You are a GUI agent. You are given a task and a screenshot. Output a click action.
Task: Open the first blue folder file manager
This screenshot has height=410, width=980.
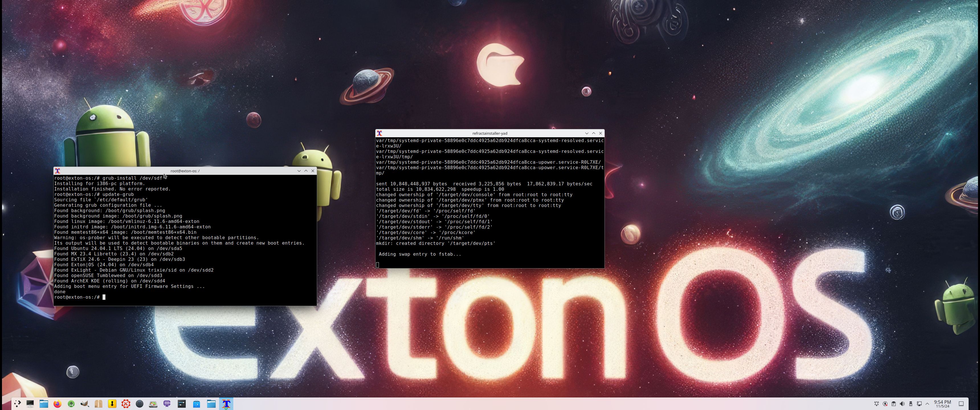[44, 403]
